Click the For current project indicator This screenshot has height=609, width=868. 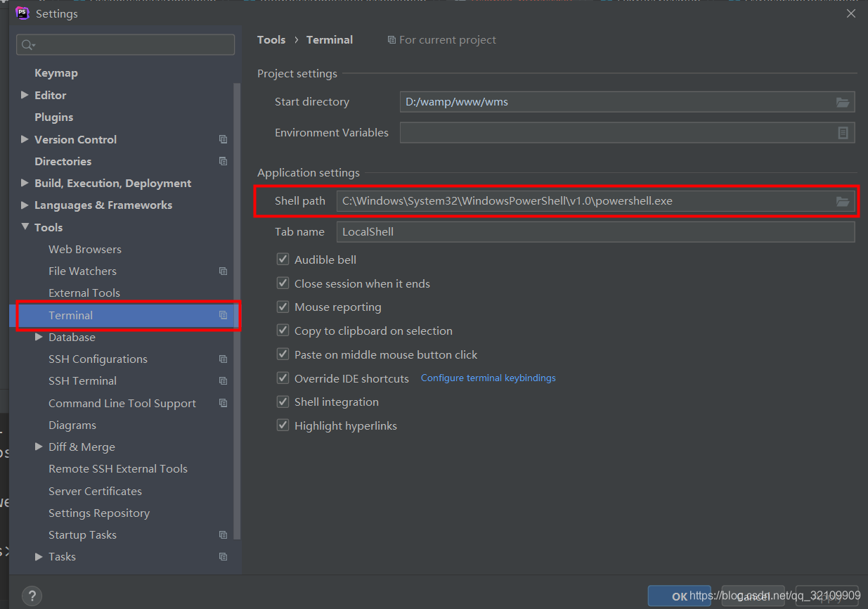442,40
